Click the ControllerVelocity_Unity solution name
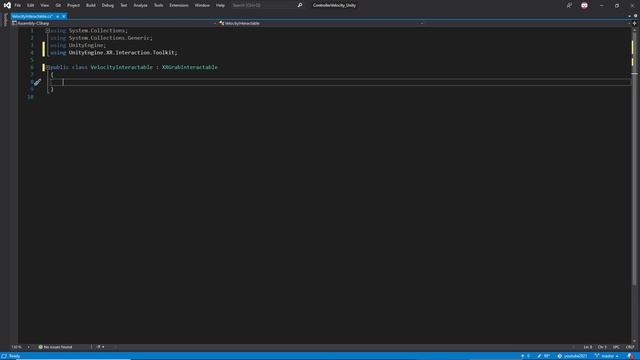 point(334,5)
